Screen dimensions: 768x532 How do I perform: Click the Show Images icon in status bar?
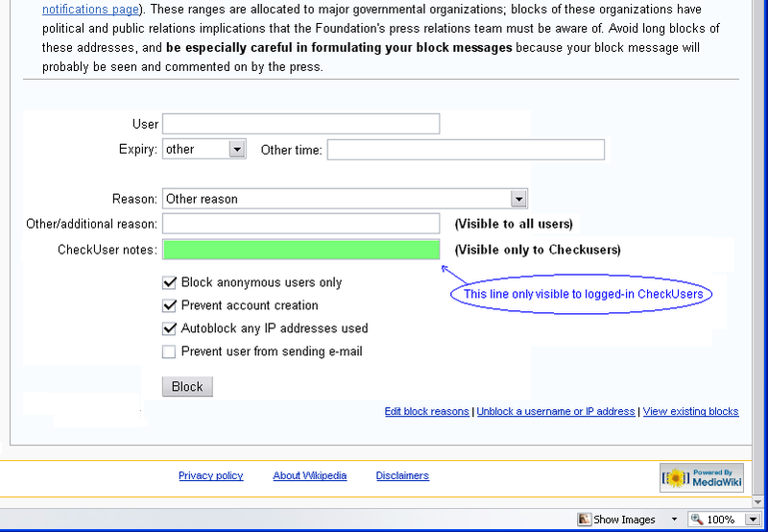click(584, 520)
